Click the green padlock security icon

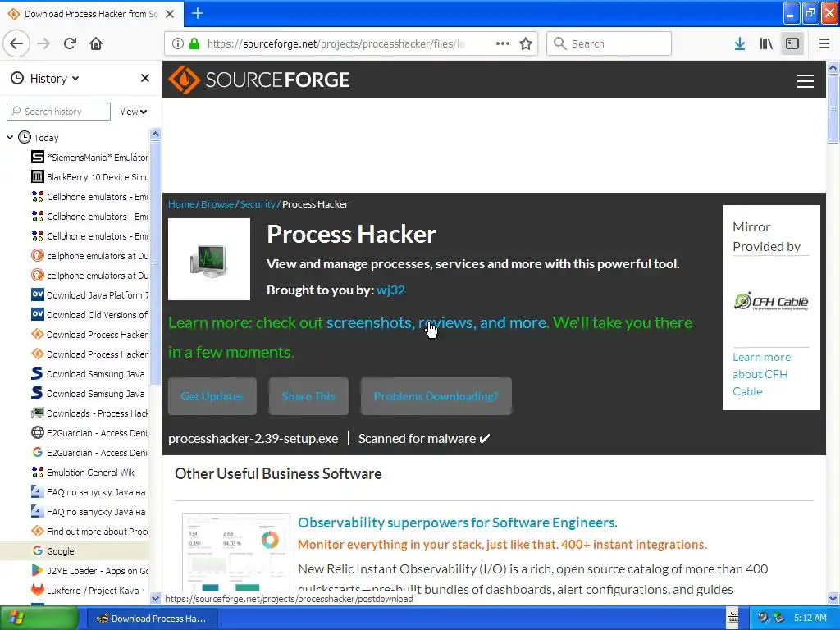pyautogui.click(x=194, y=43)
